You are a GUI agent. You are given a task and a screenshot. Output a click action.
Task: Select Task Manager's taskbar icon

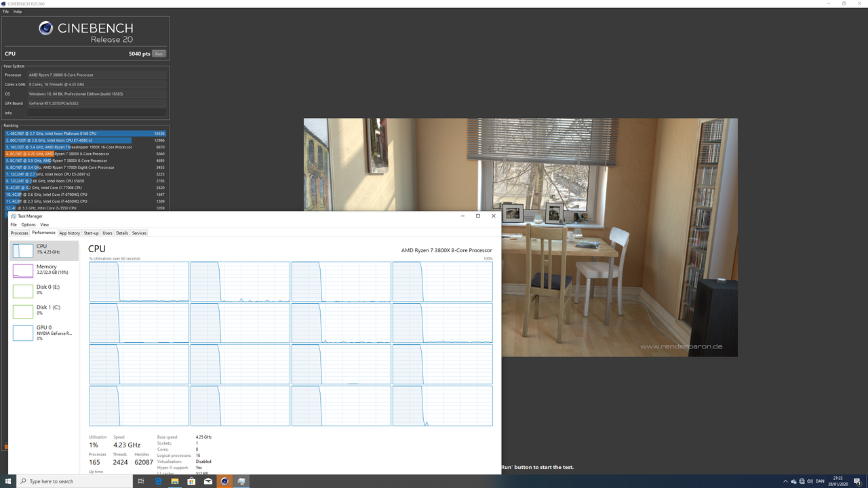pyautogui.click(x=241, y=481)
